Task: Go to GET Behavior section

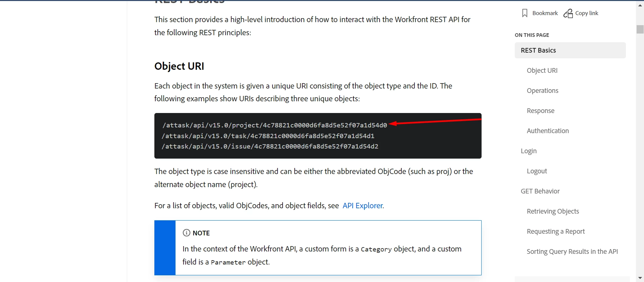Action: [x=540, y=191]
